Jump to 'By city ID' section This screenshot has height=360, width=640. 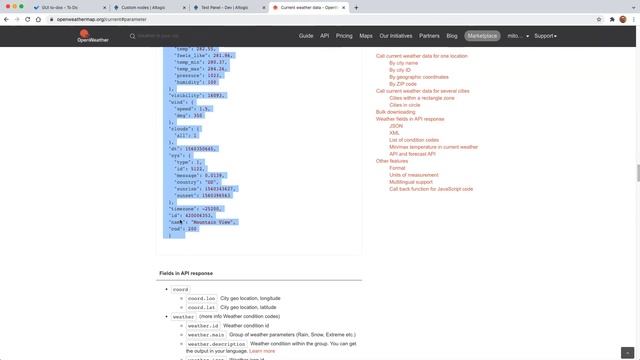(400, 70)
